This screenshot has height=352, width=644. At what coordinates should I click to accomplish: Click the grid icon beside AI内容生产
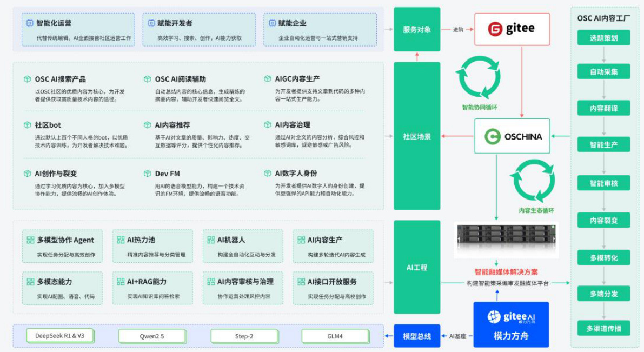pyautogui.click(x=302, y=240)
